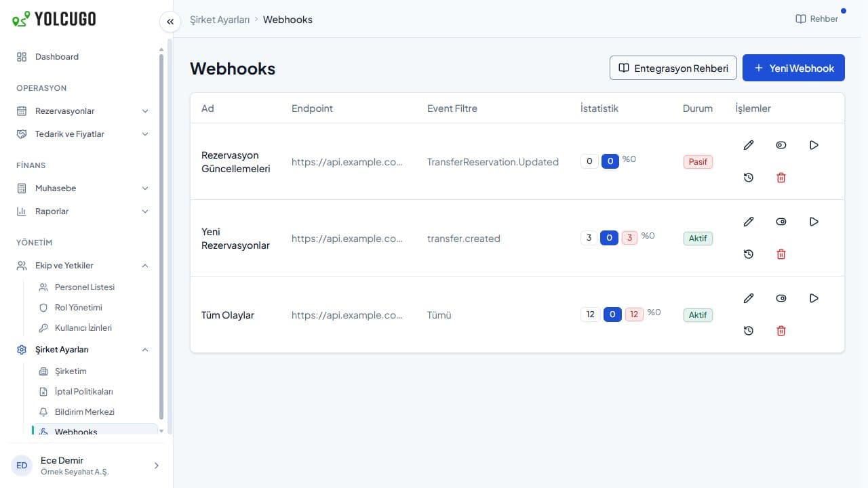Collapse the Ekip ve Yetkiler group
Screen dimensions: 868x488
click(83, 266)
